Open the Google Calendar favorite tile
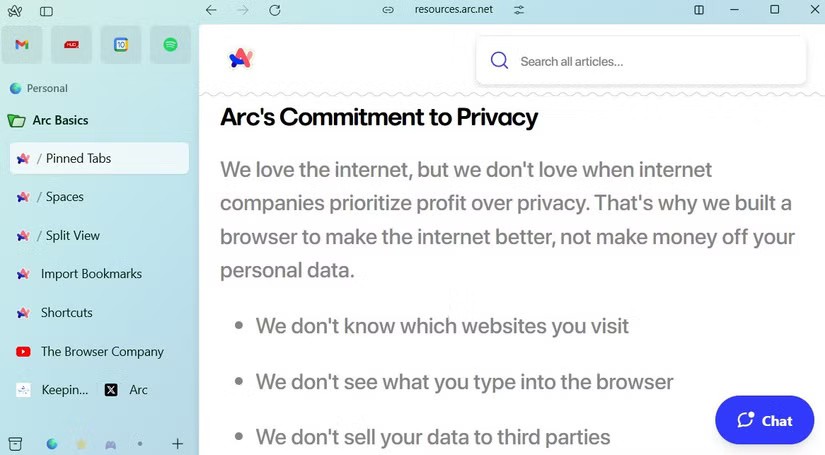This screenshot has width=825, height=455. click(x=121, y=45)
